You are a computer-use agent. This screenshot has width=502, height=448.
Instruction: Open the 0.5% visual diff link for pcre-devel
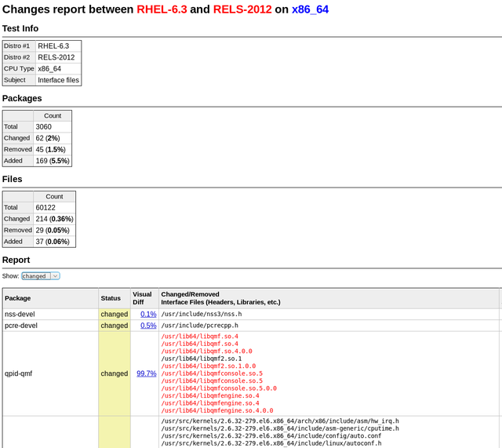[148, 326]
